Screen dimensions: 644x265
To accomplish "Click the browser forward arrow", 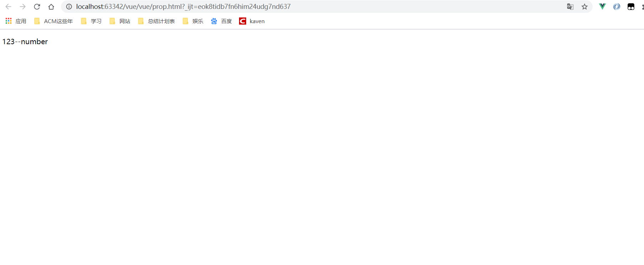I will click(22, 7).
